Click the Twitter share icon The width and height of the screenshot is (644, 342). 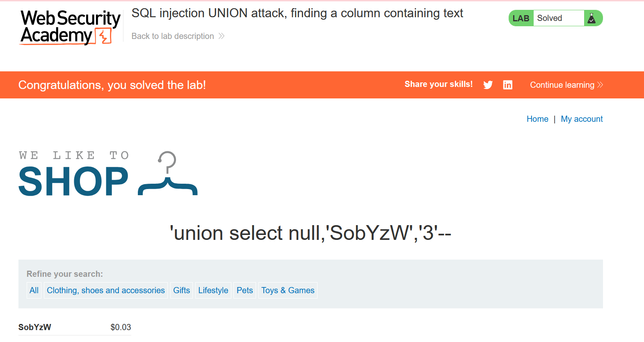(488, 85)
